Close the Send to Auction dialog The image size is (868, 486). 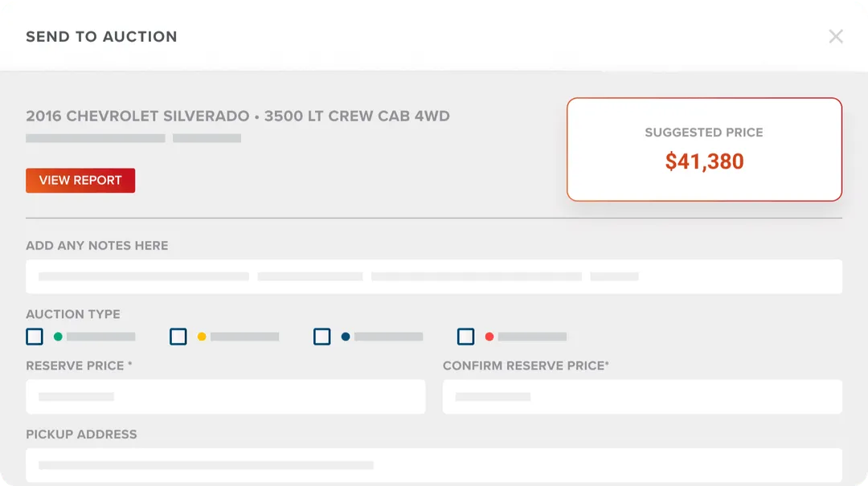pos(836,36)
